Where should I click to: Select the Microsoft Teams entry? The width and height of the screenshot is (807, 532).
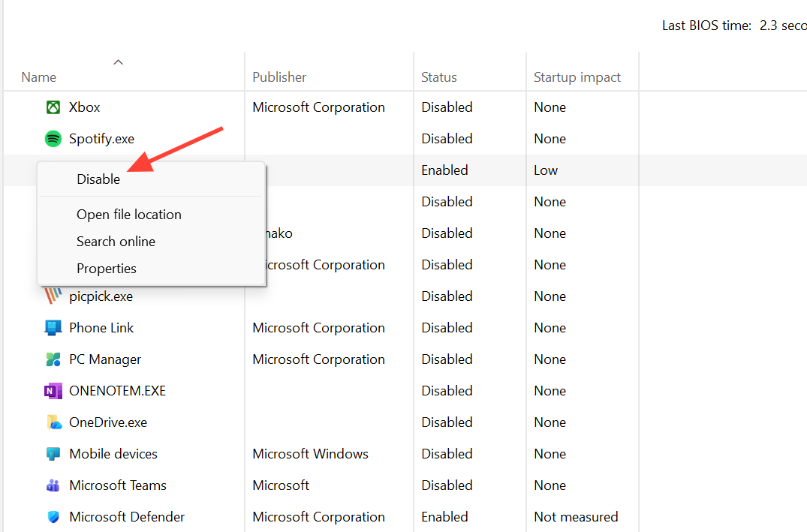tap(118, 485)
